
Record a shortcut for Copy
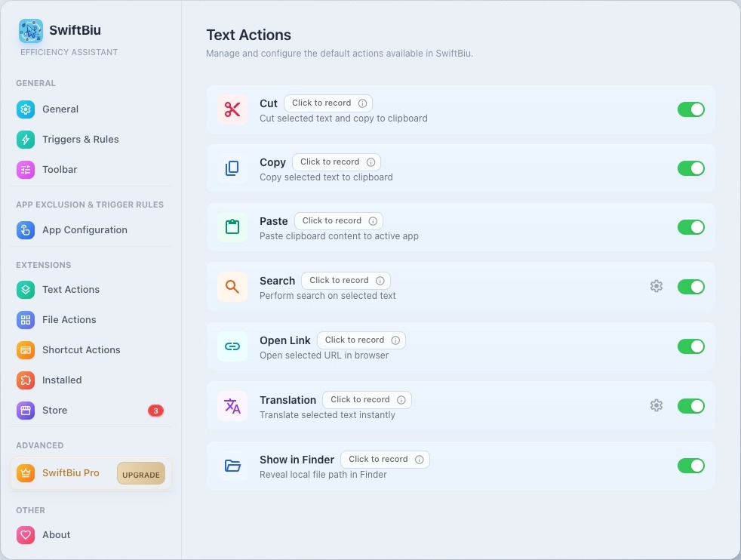[337, 162]
